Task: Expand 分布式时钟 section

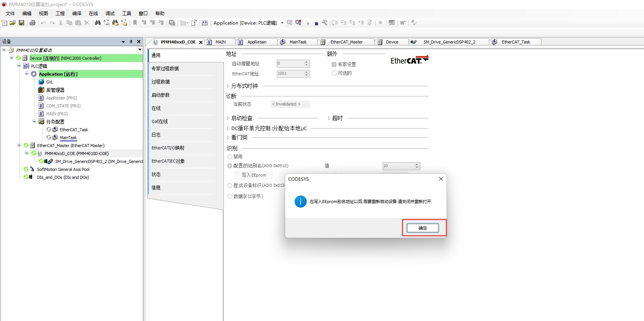Action: pyautogui.click(x=228, y=86)
